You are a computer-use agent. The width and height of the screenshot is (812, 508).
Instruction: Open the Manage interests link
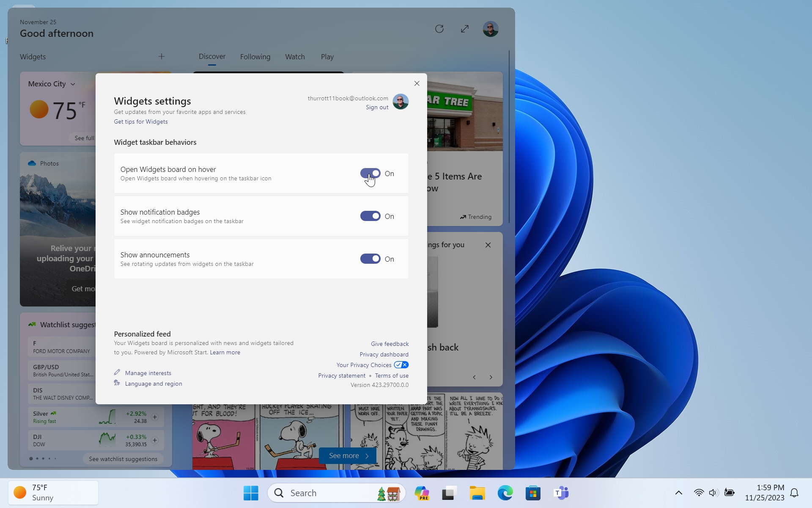148,373
